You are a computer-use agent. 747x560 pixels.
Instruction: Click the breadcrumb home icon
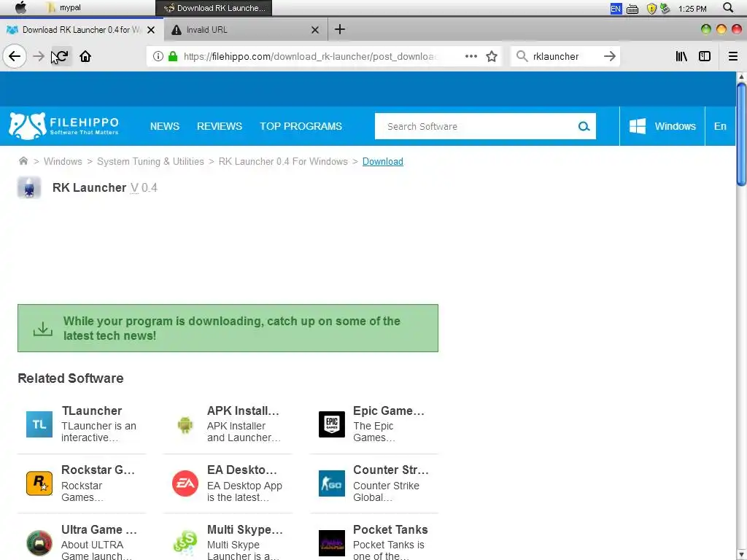click(23, 161)
